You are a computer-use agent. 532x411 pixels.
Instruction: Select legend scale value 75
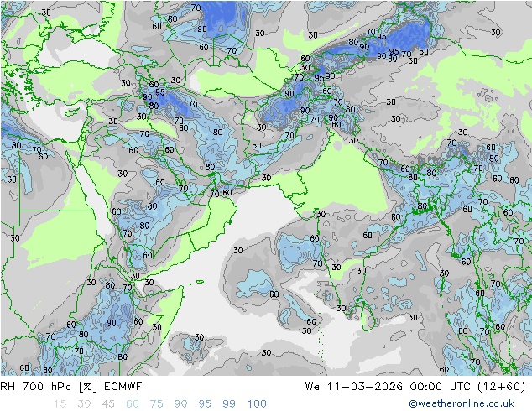coord(156,404)
